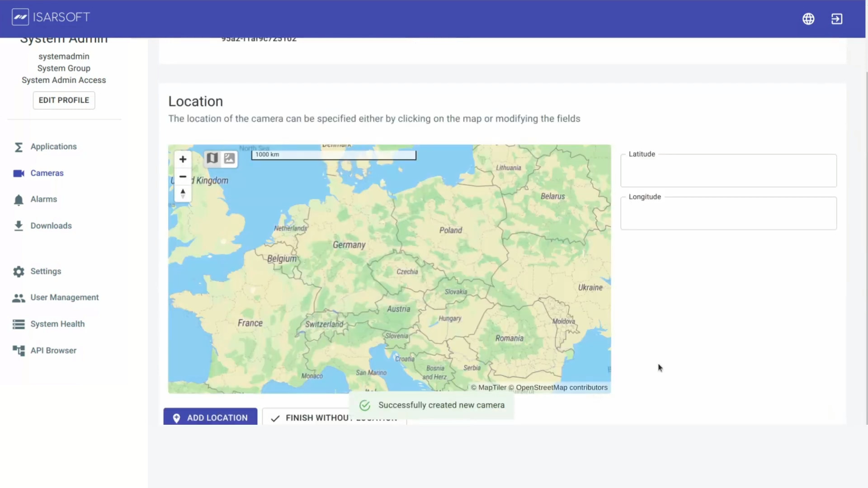Open the User Management section
Image resolution: width=868 pixels, height=488 pixels.
click(18, 297)
